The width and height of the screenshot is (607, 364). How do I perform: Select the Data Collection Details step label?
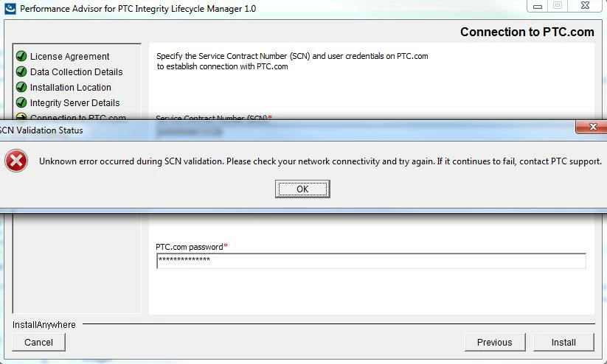(76, 72)
